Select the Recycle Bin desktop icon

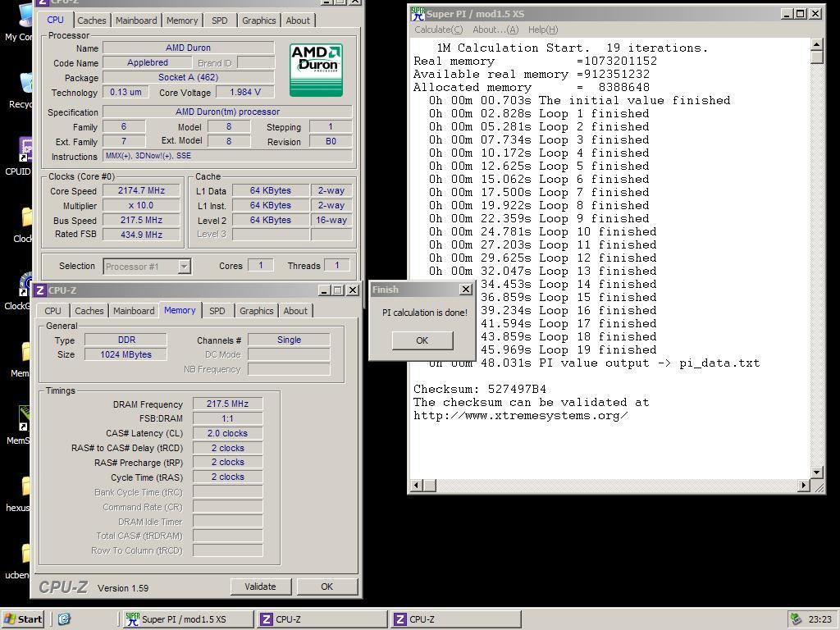point(25,84)
